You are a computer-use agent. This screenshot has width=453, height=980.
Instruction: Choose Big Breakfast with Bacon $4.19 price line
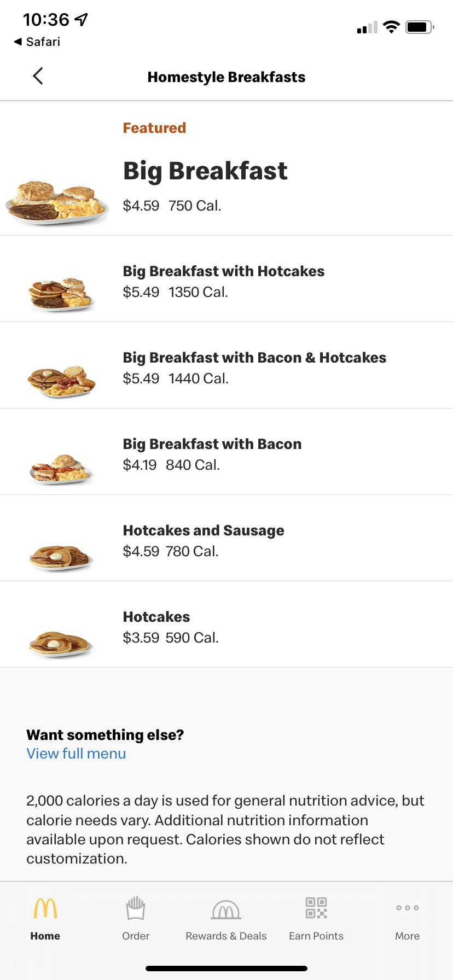pos(171,465)
